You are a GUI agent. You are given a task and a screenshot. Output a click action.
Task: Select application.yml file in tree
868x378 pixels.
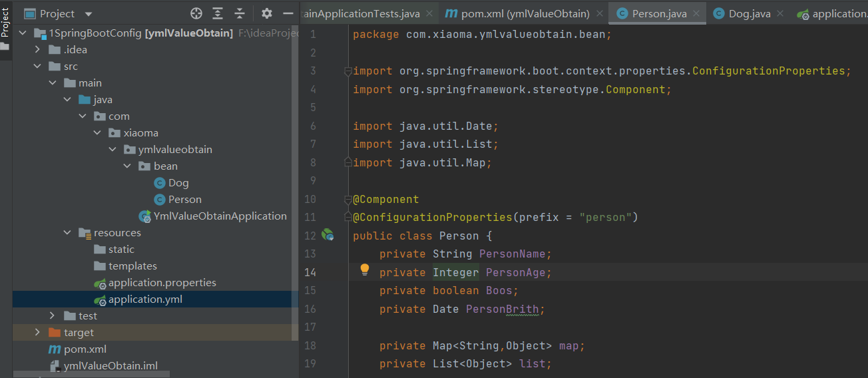click(x=138, y=299)
